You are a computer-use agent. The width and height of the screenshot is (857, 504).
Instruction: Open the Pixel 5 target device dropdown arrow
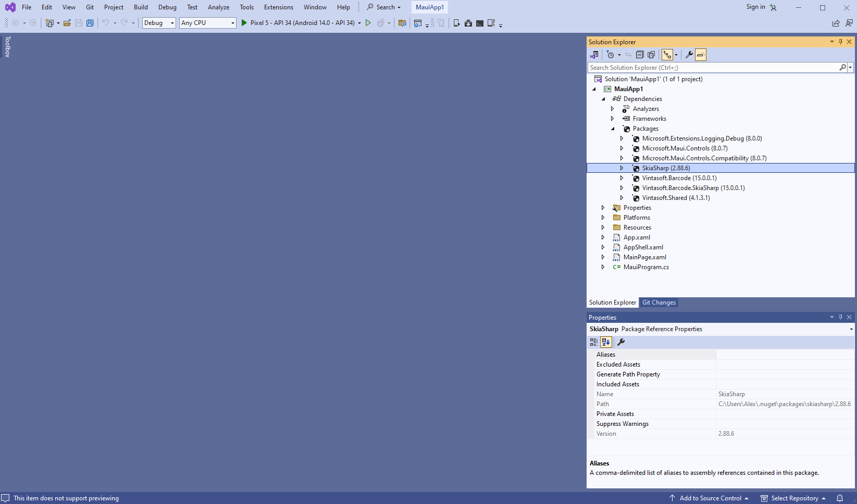click(359, 23)
